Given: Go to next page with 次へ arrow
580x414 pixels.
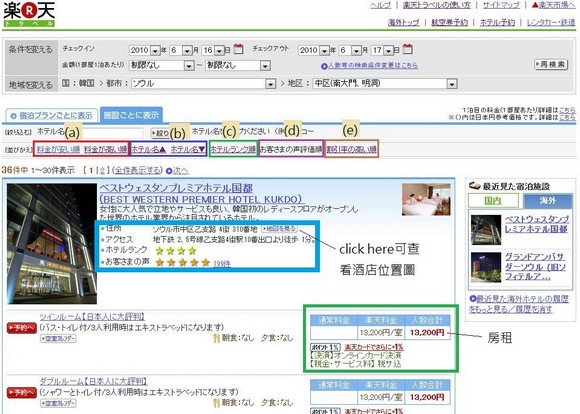Looking at the screenshot, I should tap(177, 171).
